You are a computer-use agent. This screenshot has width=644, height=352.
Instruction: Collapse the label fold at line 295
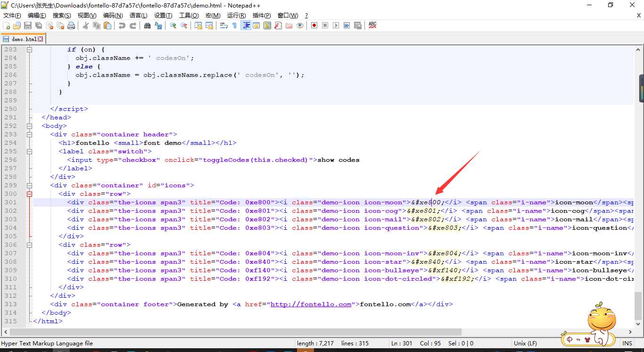click(x=29, y=151)
